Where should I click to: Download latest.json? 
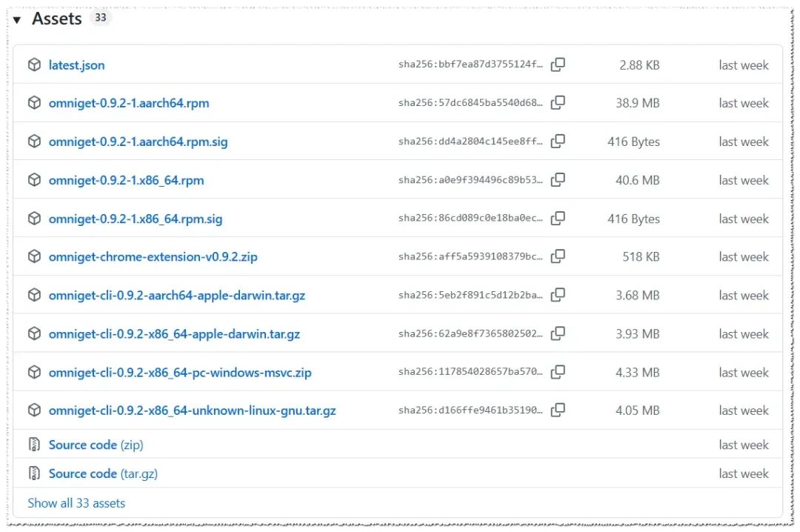[76, 65]
